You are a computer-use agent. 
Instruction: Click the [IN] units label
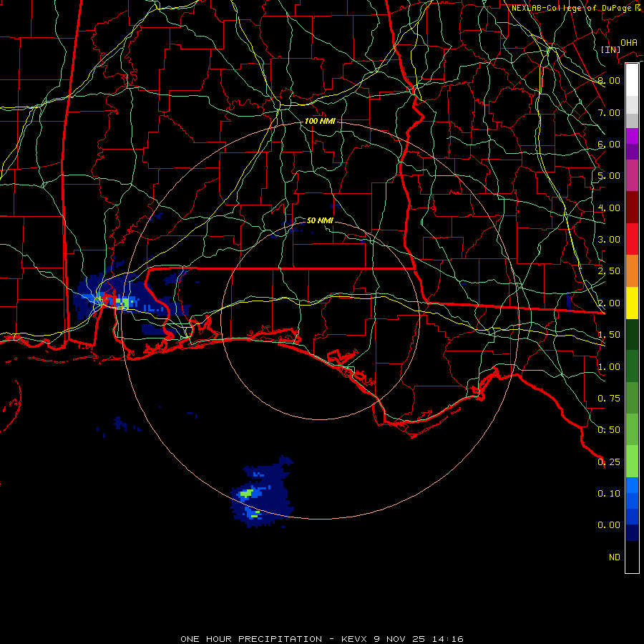610,49
